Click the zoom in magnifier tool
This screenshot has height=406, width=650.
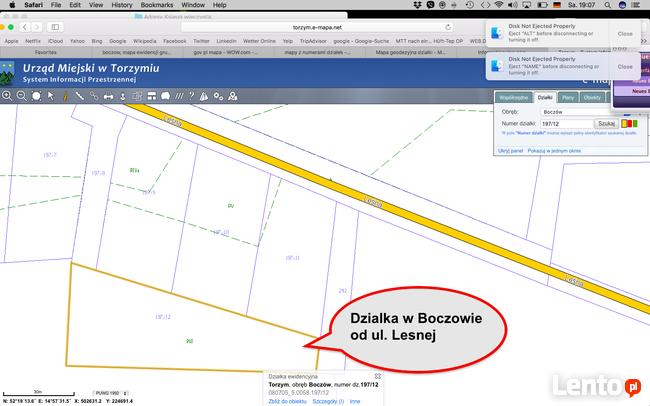7,96
